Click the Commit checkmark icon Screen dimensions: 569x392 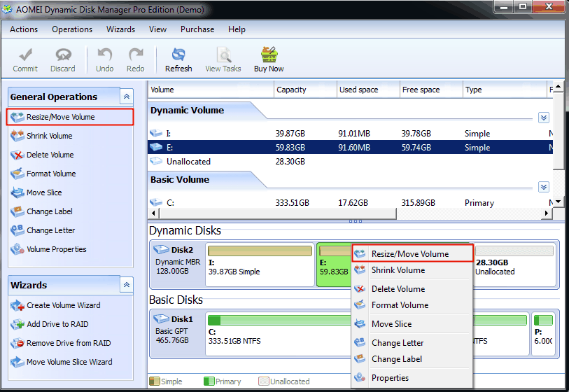coord(25,55)
